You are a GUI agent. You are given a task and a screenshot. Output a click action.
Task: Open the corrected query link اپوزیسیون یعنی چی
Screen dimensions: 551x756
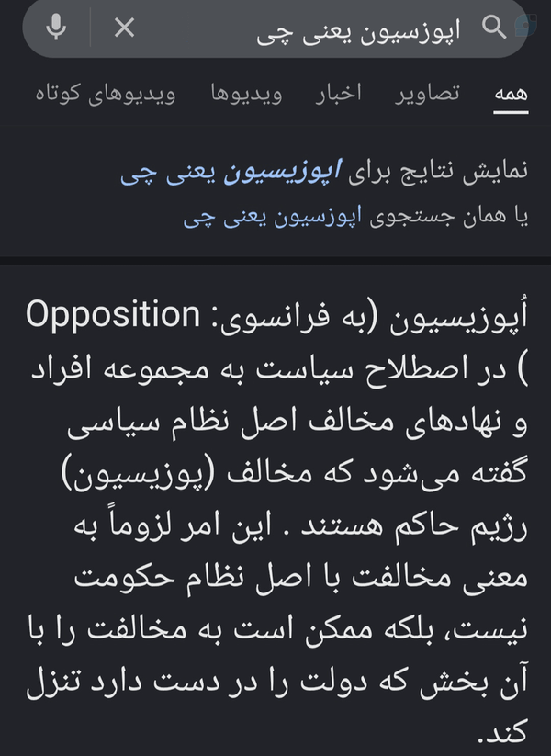click(x=231, y=172)
